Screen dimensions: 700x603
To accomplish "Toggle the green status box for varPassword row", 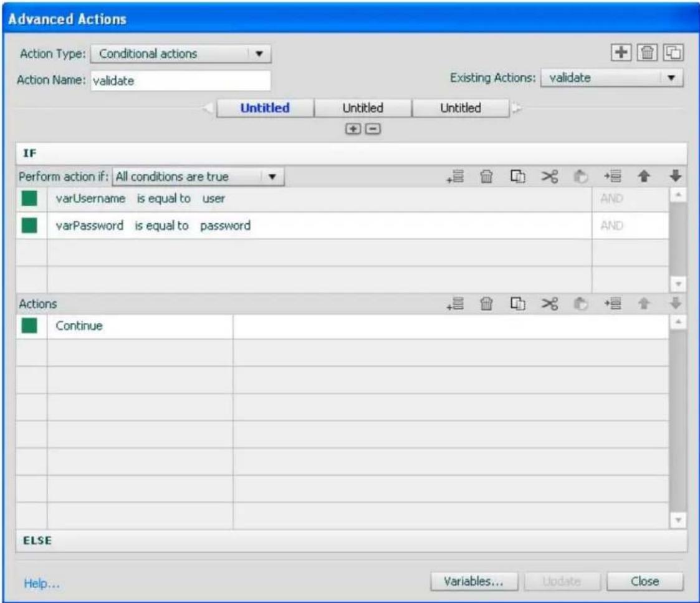I will pos(29,226).
